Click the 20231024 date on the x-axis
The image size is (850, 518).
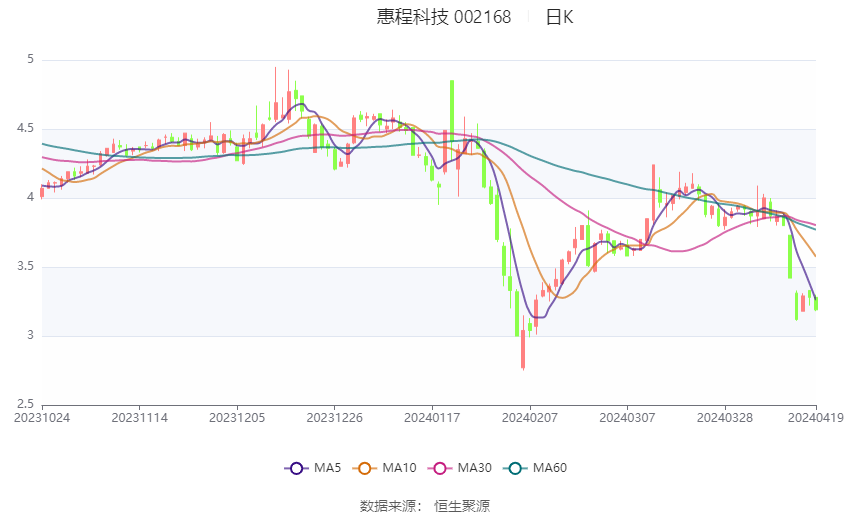tap(41, 417)
